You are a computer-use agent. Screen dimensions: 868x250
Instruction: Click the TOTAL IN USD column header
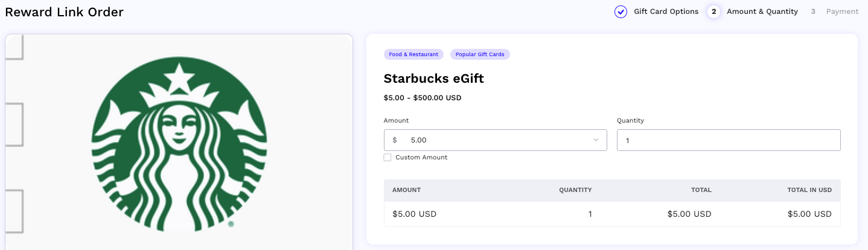coord(809,190)
